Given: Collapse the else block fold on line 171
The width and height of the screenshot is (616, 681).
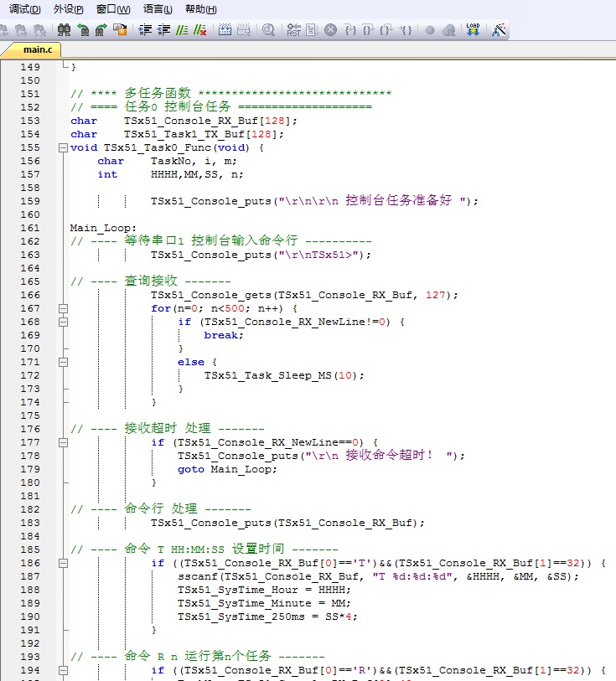Looking at the screenshot, I should (x=63, y=362).
